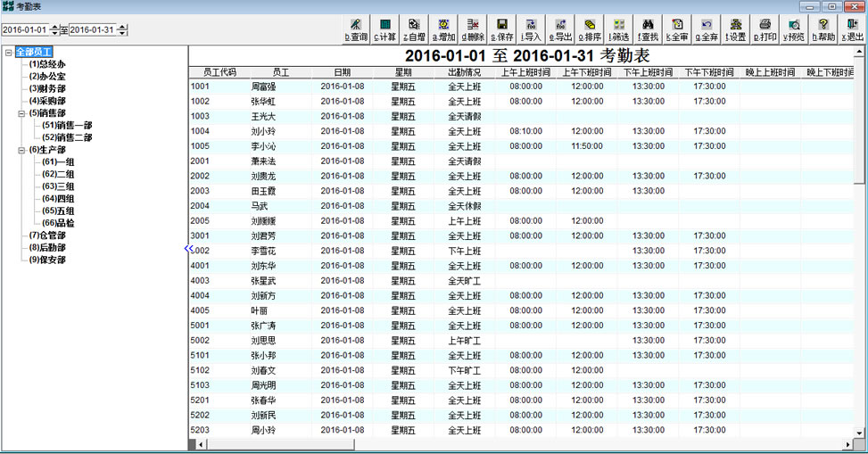Collapse the left panel with double-chevron
868x454 pixels.
(x=189, y=249)
